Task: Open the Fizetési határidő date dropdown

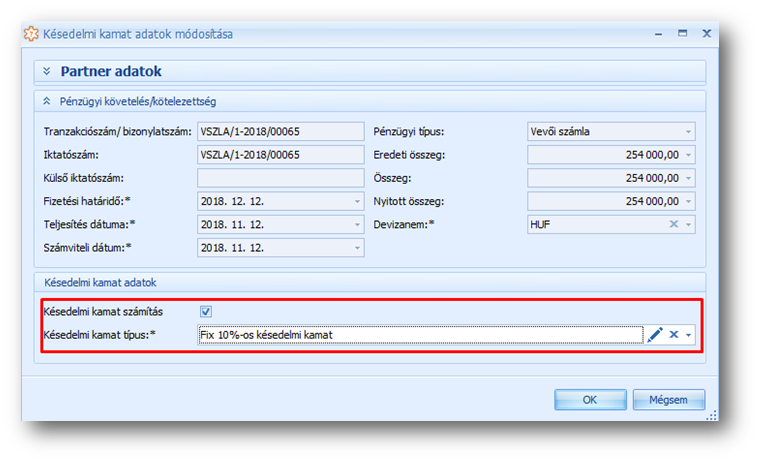Action: point(358,202)
